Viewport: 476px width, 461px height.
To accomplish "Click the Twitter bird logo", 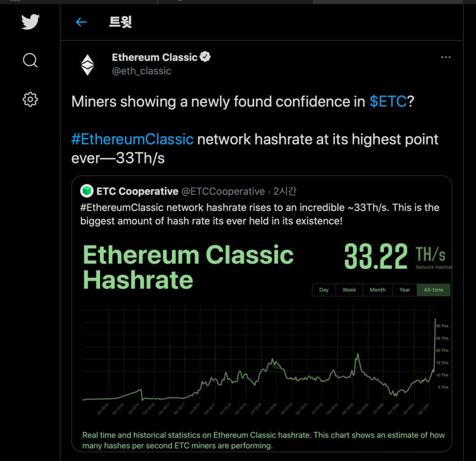I will click(x=30, y=21).
